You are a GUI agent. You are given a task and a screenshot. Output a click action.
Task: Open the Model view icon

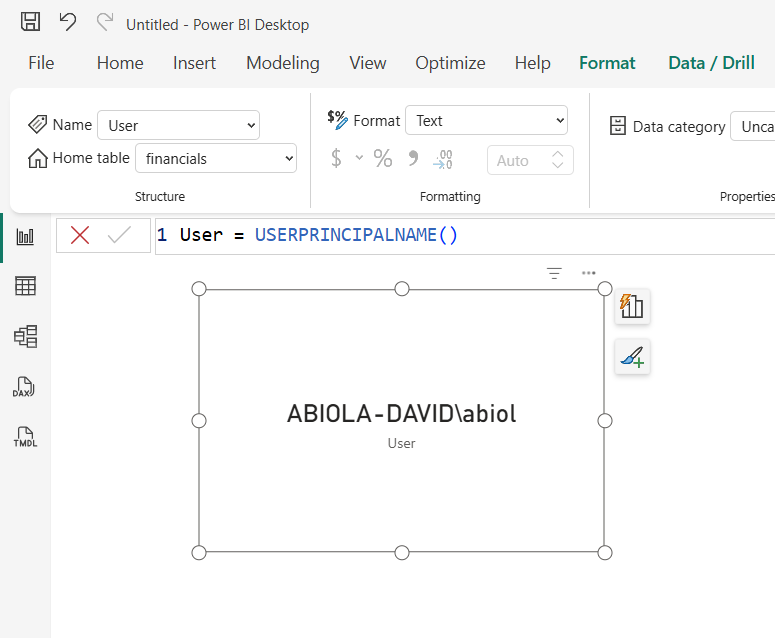point(25,337)
